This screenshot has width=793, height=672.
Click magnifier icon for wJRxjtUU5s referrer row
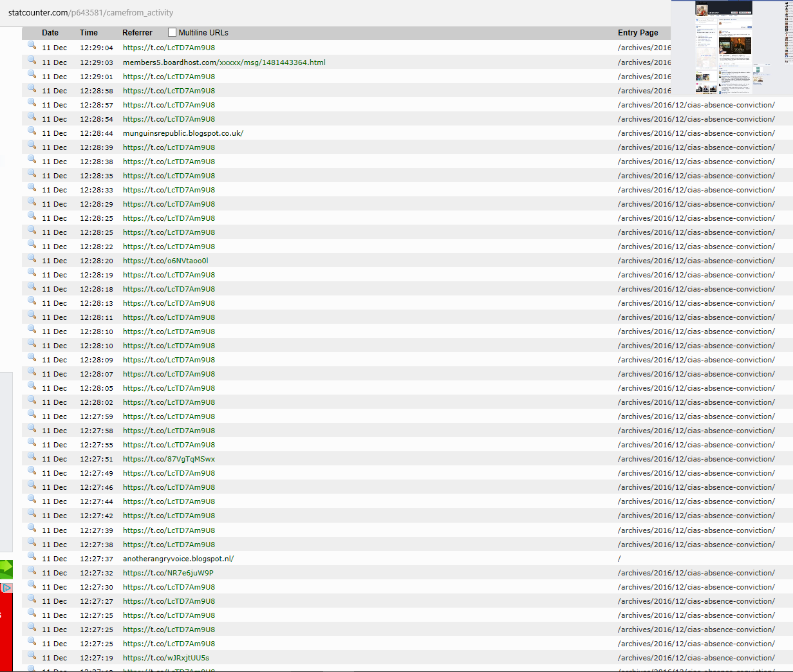pyautogui.click(x=32, y=656)
